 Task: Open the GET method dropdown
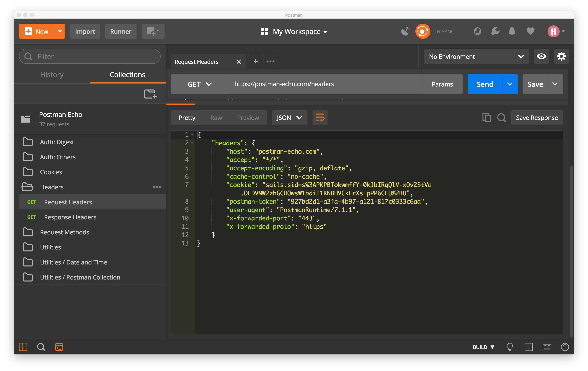point(200,84)
